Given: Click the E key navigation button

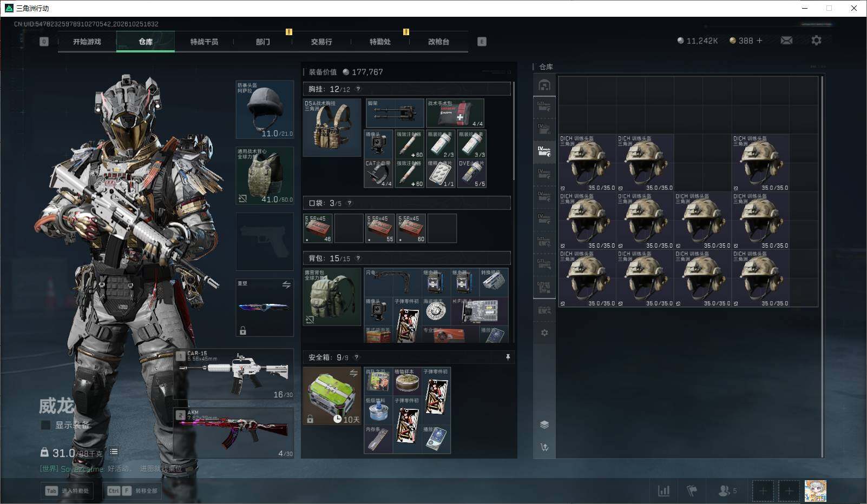Looking at the screenshot, I should pos(482,42).
